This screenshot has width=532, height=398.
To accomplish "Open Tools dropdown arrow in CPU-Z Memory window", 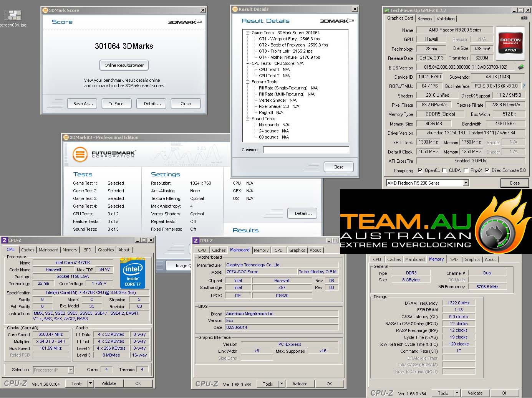I will click(457, 393).
